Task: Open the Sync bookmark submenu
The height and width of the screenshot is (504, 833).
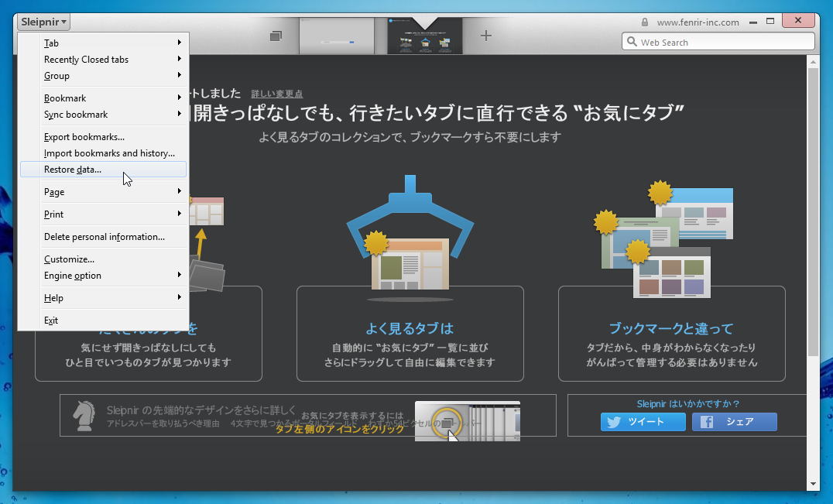Action: point(104,115)
